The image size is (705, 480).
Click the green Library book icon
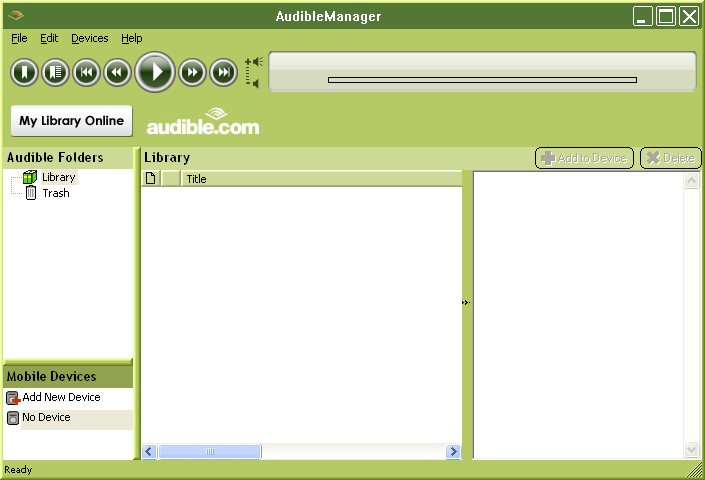pyautogui.click(x=30, y=177)
